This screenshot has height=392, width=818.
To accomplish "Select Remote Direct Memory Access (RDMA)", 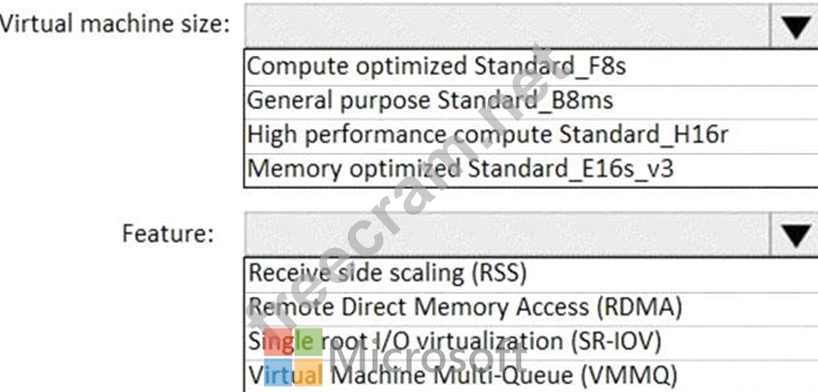I will (x=531, y=308).
